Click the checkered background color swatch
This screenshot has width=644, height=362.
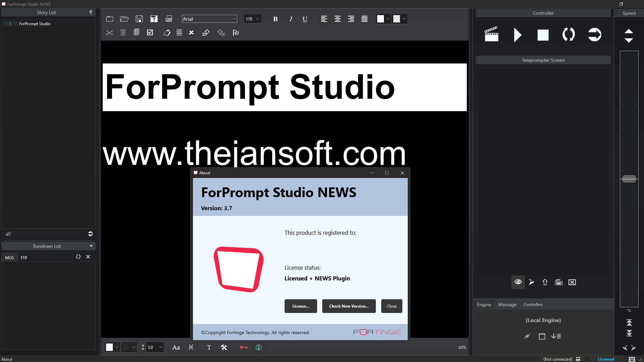coord(397,19)
